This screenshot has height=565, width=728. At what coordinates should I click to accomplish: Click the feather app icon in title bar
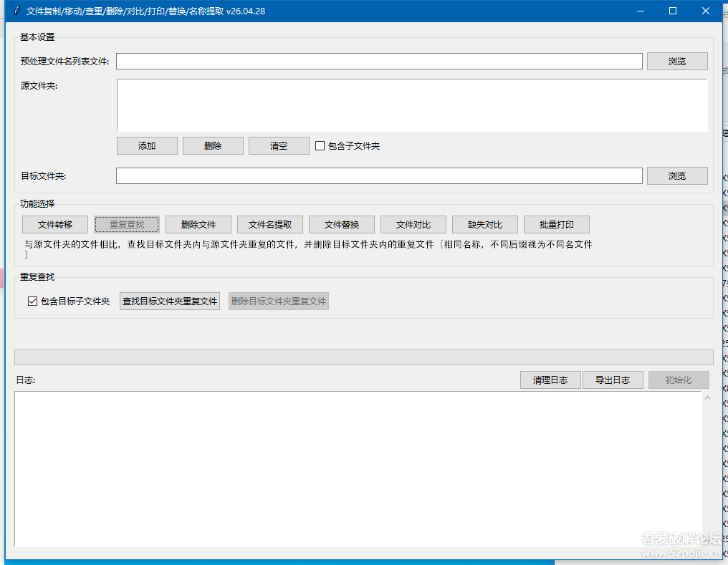click(x=16, y=11)
